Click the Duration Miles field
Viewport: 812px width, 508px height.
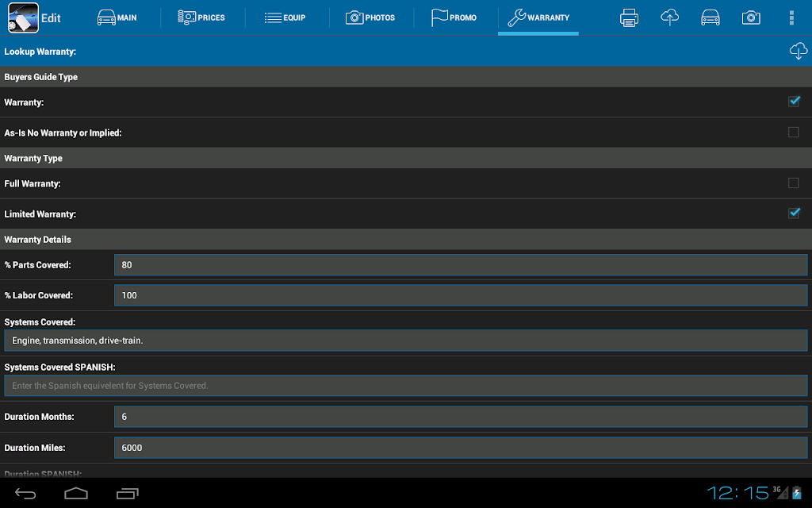(x=461, y=448)
